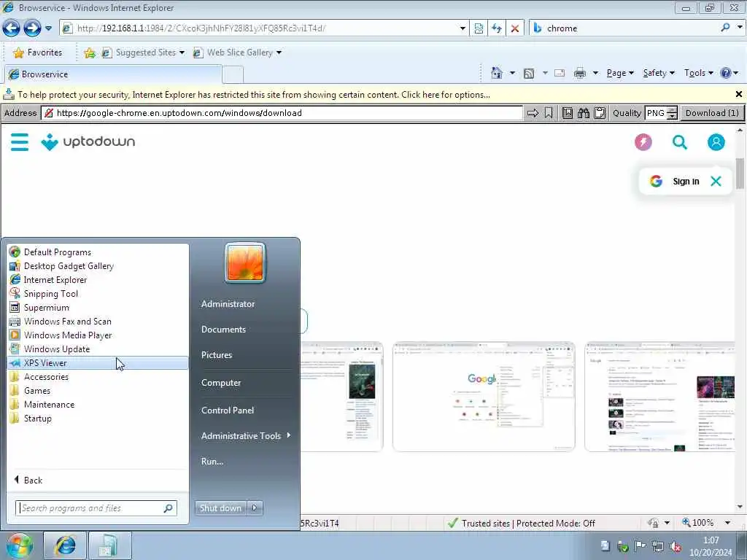Toggle Compatibility View icon

[479, 28]
